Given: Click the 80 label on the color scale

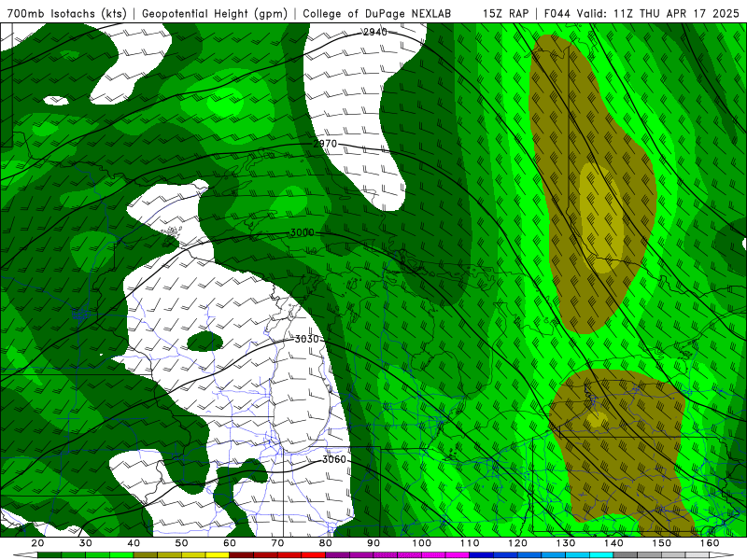Looking at the screenshot, I should pyautogui.click(x=325, y=543).
